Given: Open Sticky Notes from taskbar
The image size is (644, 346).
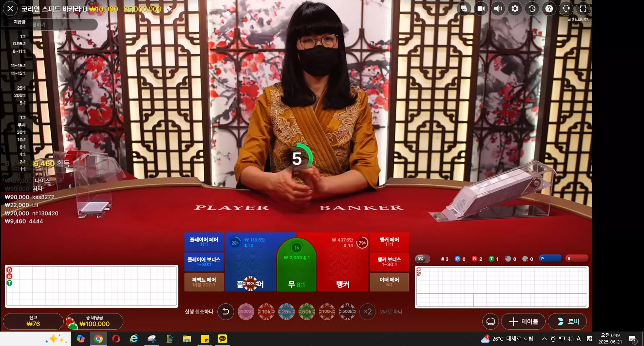Looking at the screenshot, I should click(205, 339).
